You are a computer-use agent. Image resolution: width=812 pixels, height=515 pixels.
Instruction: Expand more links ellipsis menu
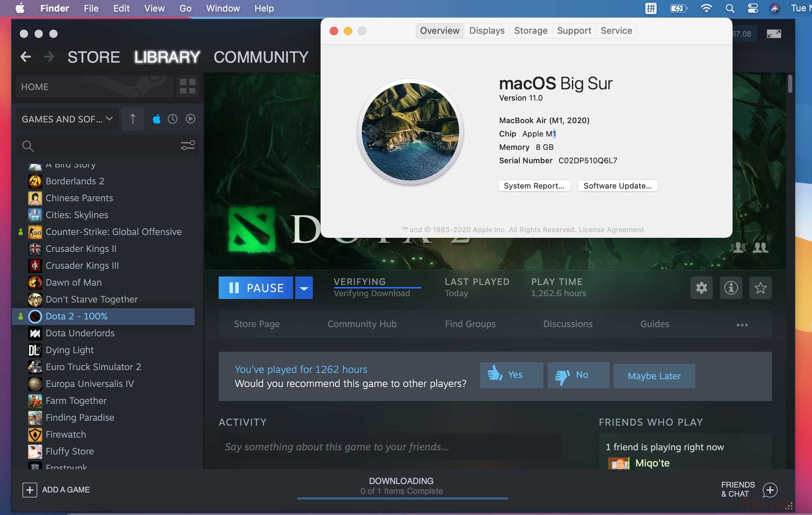pyautogui.click(x=742, y=324)
